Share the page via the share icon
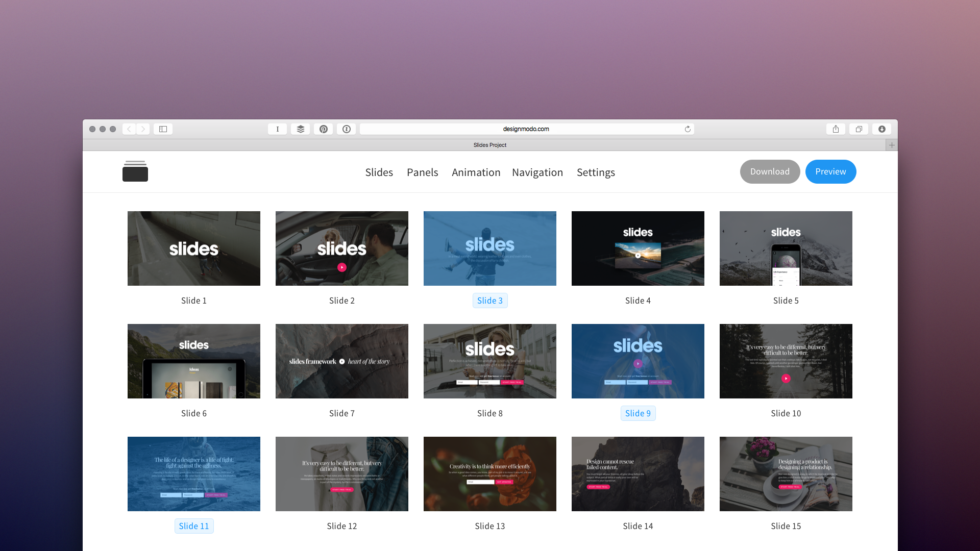The image size is (980, 551). click(836, 129)
